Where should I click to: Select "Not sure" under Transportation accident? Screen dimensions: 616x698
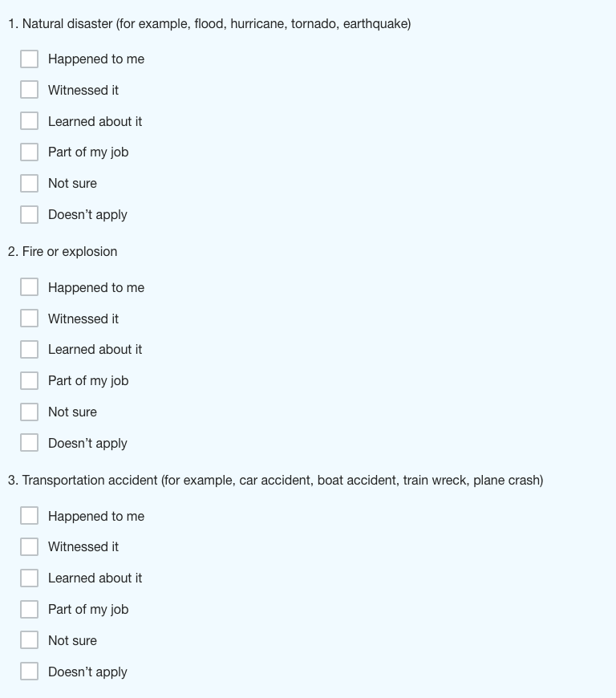[x=30, y=639]
